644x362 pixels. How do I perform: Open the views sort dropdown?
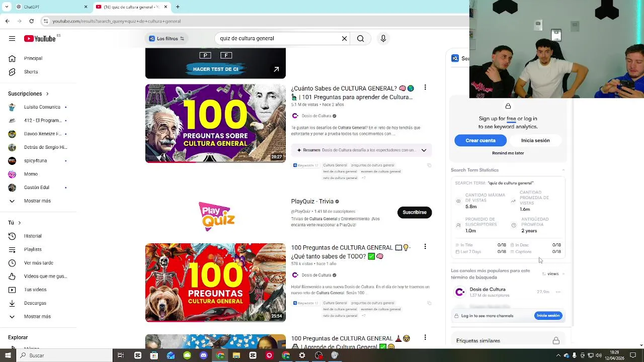553,274
